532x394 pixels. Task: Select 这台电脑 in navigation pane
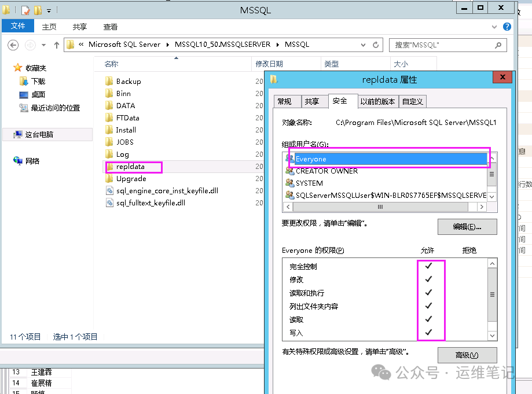tap(39, 134)
